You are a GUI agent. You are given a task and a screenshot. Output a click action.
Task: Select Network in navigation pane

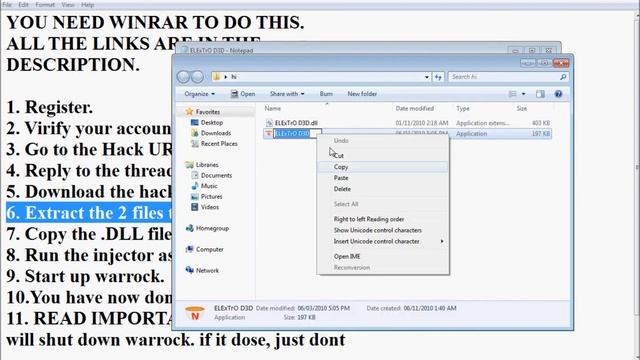207,271
